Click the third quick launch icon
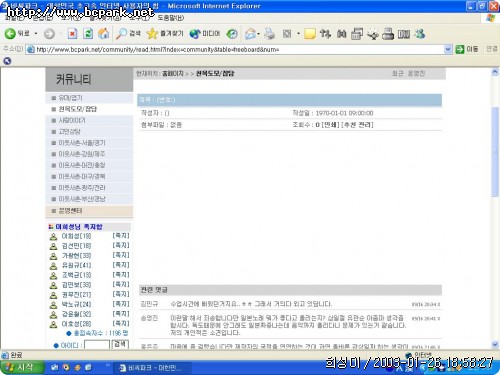This screenshot has width=500, height=375. coord(77,368)
